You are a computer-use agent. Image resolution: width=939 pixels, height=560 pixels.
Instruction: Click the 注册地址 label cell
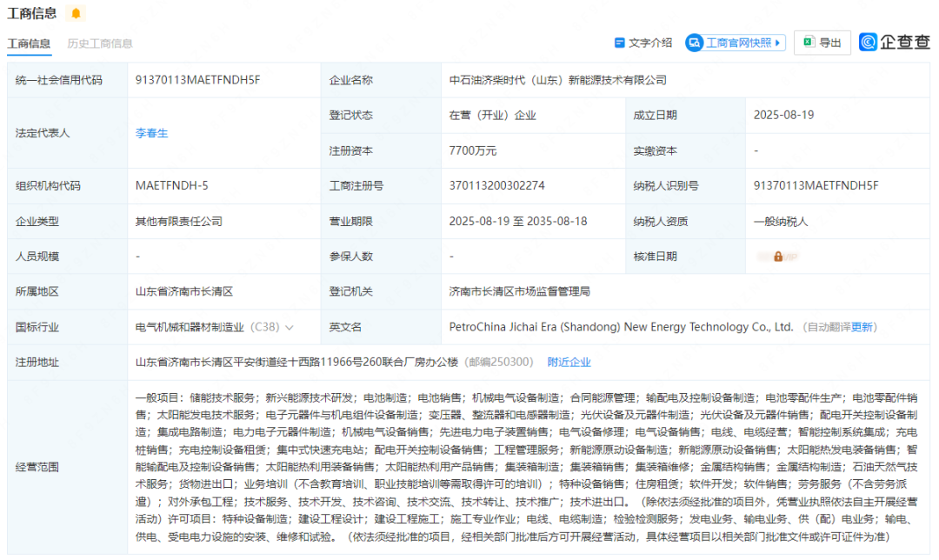67,363
